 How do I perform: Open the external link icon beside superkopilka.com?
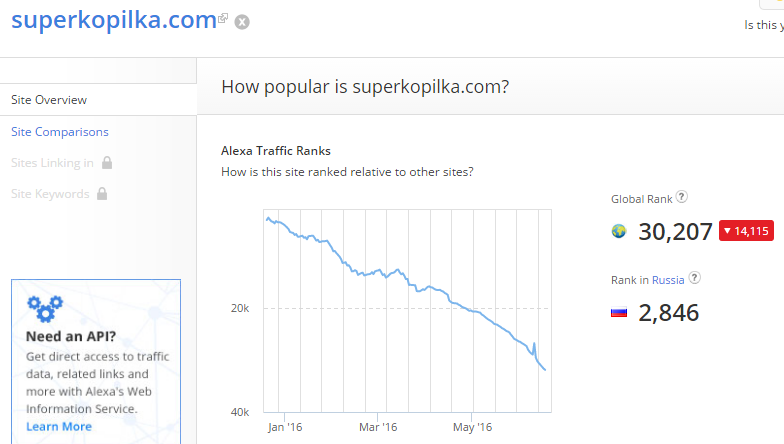click(x=223, y=18)
